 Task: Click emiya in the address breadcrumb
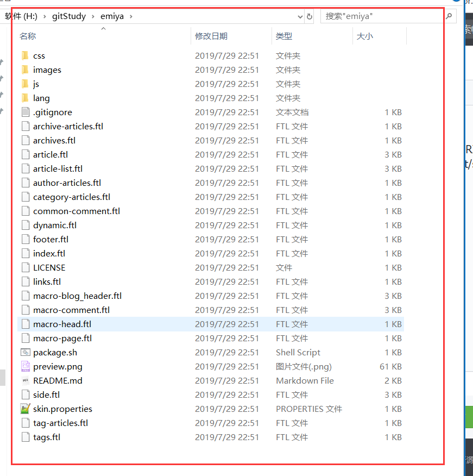112,16
